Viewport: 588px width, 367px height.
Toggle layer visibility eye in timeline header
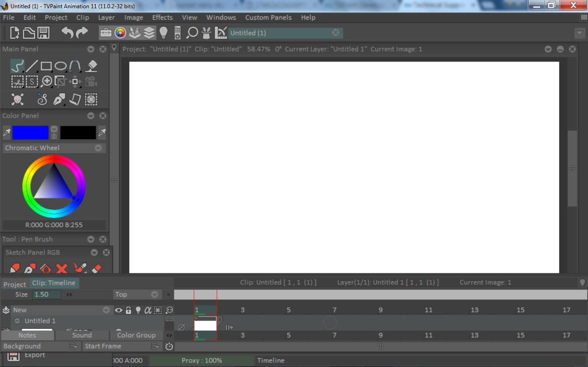click(x=119, y=311)
